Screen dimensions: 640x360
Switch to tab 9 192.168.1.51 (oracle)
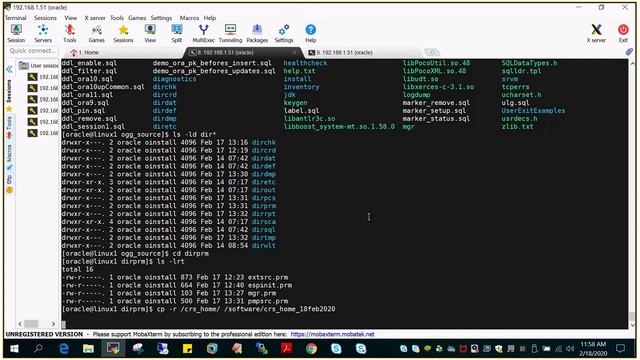tap(341, 53)
